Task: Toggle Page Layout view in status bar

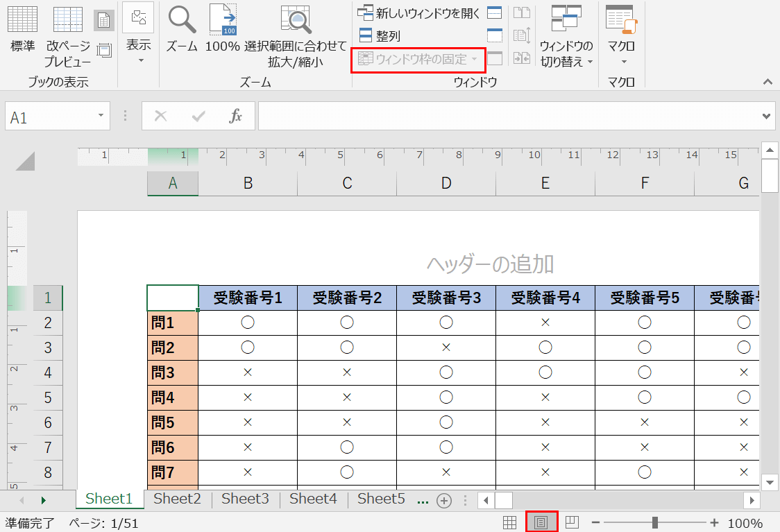Action: (541, 523)
